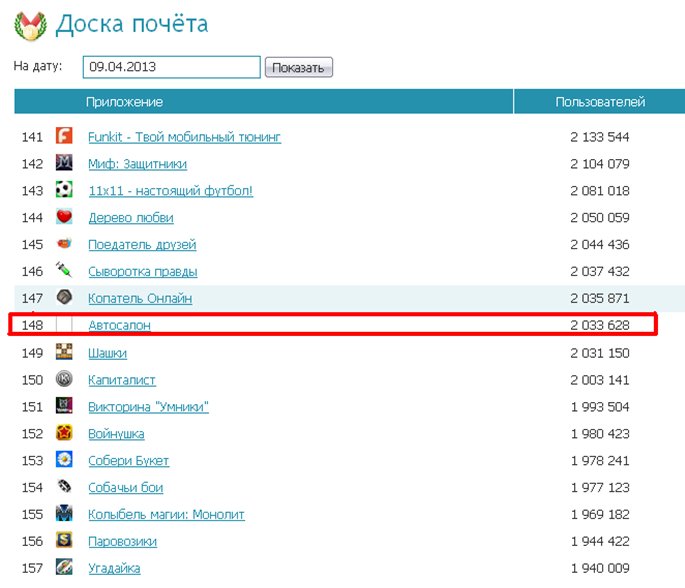This screenshot has height=588, width=685.
Task: Click the blank icon beside Автосалон
Action: (x=64, y=325)
